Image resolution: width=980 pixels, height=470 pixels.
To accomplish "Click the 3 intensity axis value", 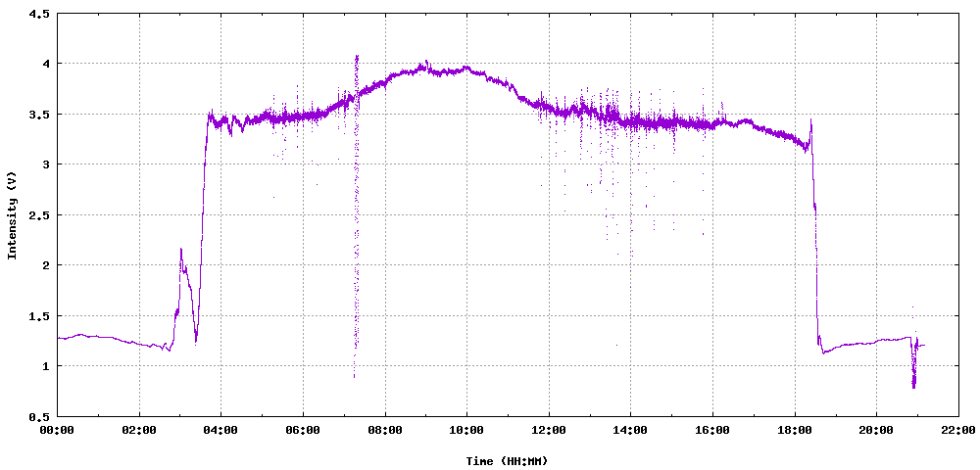I will point(47,164).
